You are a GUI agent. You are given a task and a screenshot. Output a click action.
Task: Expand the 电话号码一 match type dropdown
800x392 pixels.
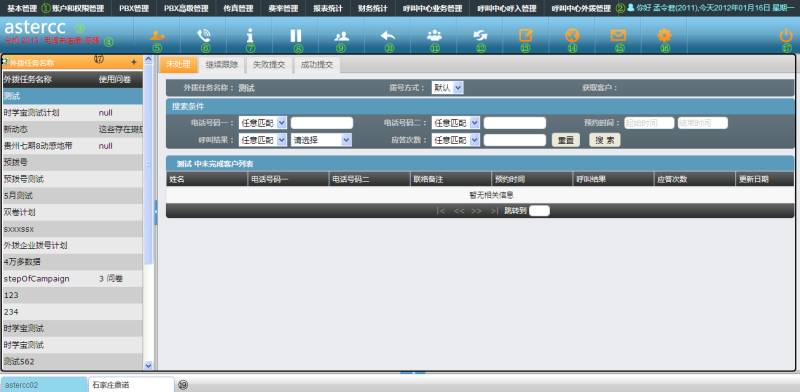262,123
